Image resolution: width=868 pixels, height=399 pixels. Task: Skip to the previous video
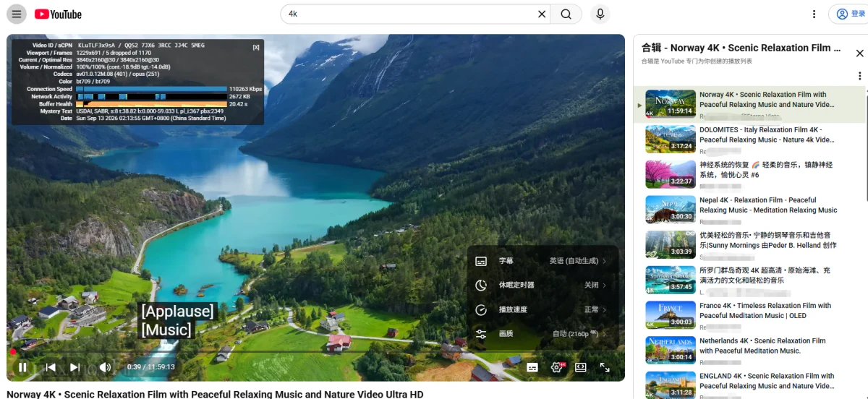pos(51,367)
